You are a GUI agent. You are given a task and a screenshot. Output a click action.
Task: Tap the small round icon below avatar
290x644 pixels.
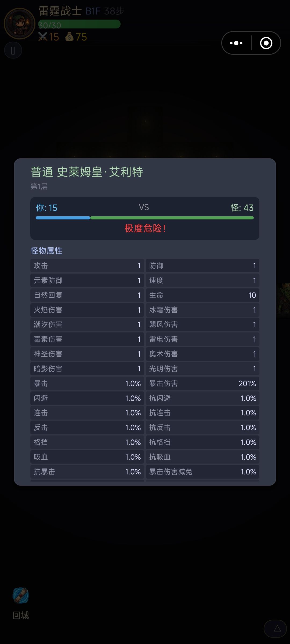pyautogui.click(x=13, y=50)
